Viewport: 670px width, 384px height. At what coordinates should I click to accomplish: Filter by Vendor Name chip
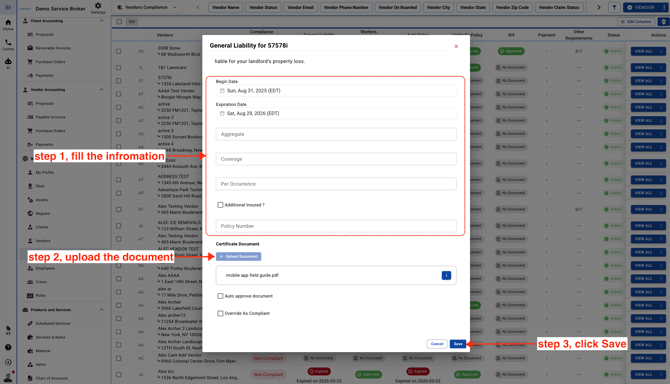[226, 7]
